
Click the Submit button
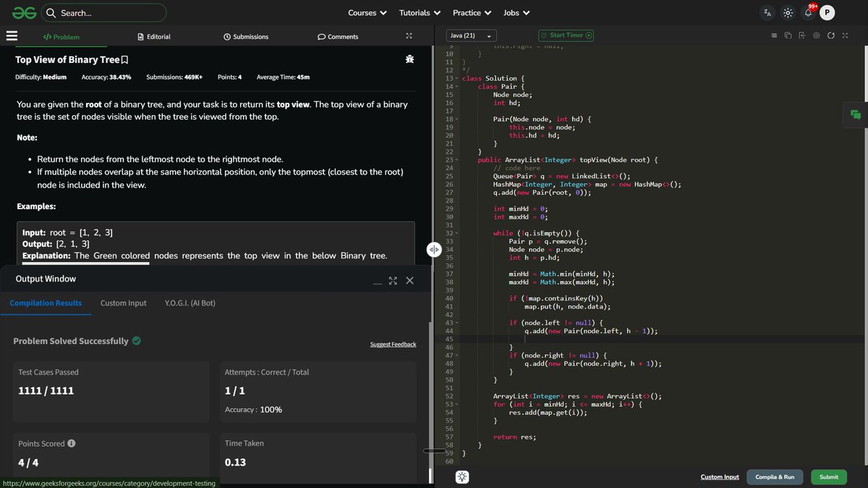click(829, 477)
